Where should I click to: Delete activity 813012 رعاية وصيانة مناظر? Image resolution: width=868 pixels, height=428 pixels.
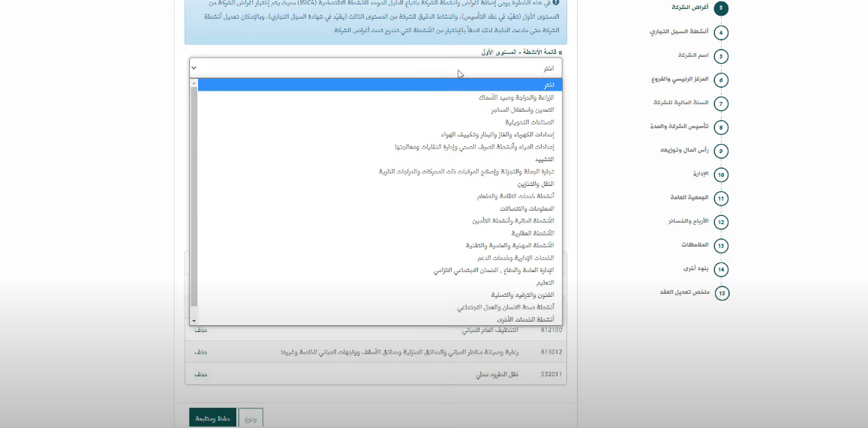point(200,352)
